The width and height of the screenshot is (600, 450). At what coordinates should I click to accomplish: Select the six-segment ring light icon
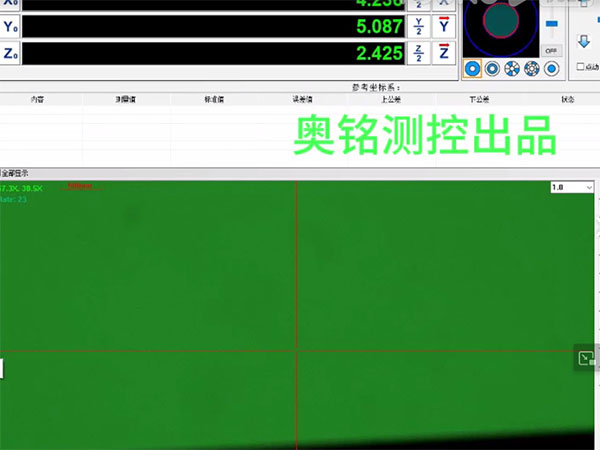point(512,69)
